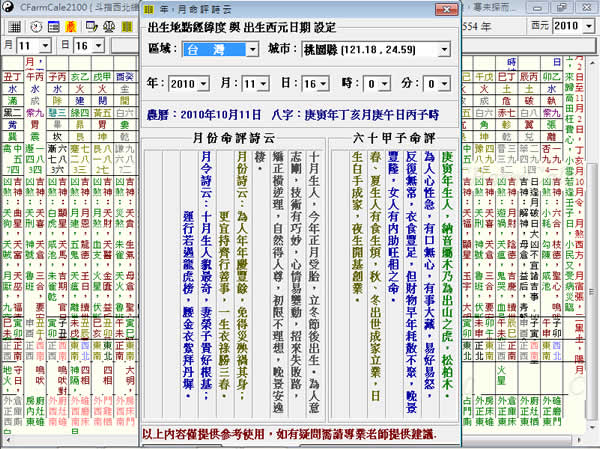The image size is (600, 449).
Task: Click the balance scales toolbar icon
Action: point(109,27)
